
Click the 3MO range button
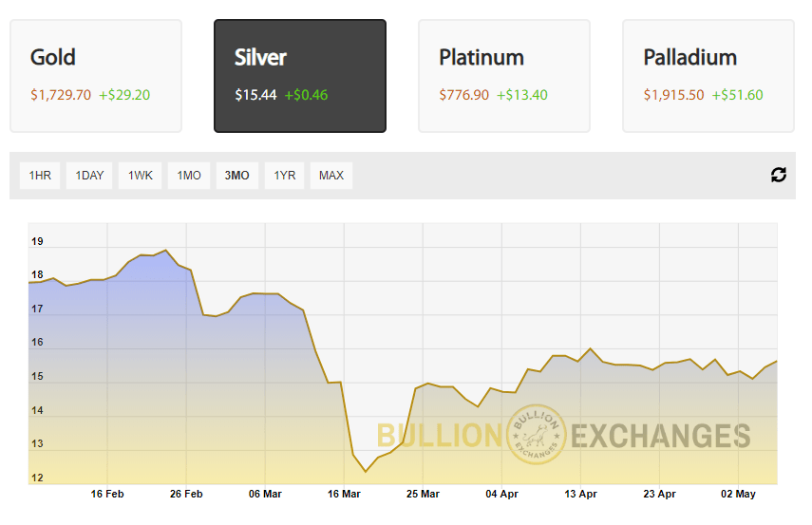[237, 176]
